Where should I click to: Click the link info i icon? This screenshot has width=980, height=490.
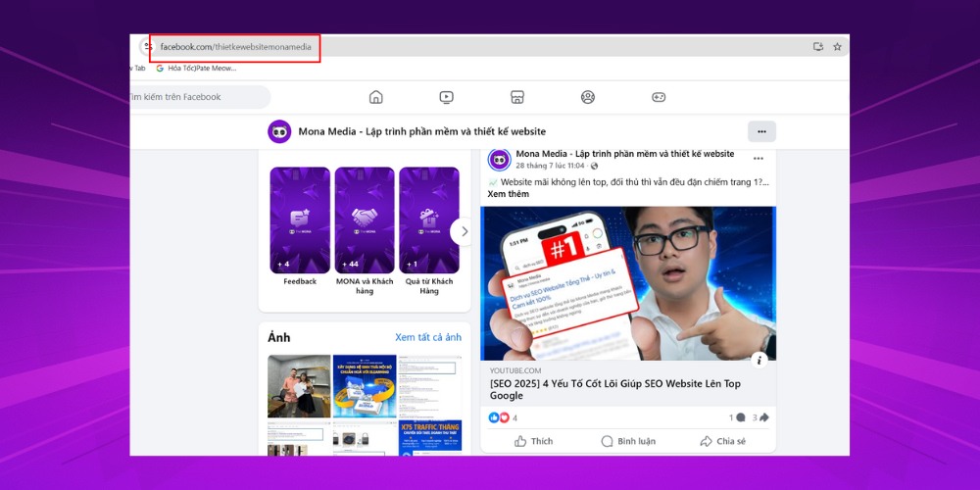click(759, 360)
